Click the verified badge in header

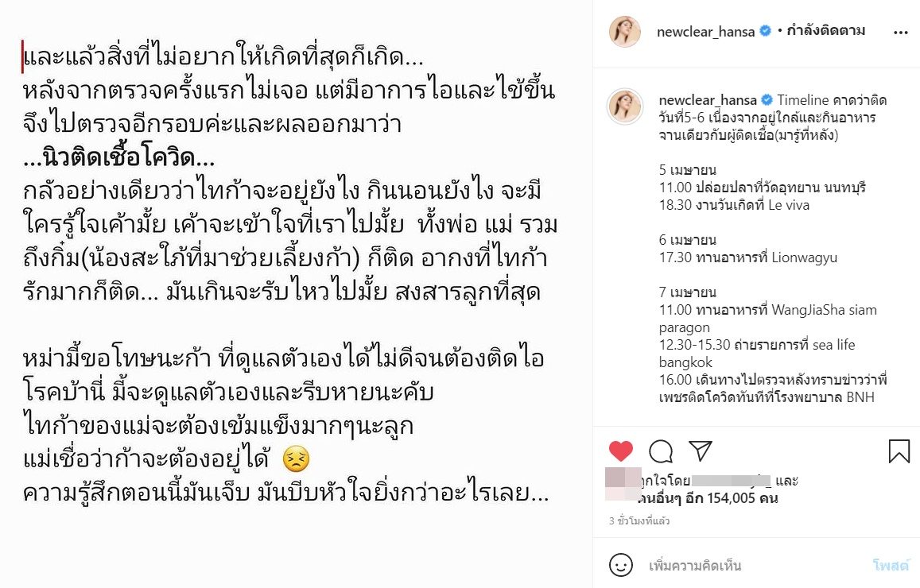765,31
